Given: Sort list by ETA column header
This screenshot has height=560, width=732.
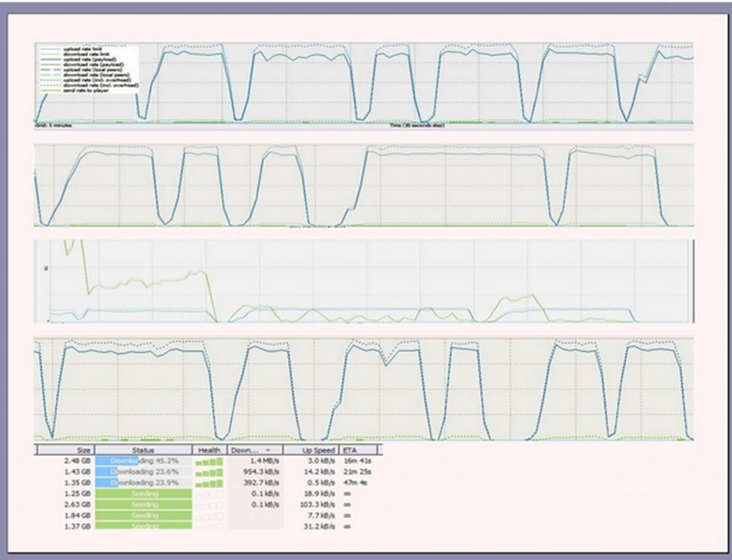Looking at the screenshot, I should [x=357, y=450].
